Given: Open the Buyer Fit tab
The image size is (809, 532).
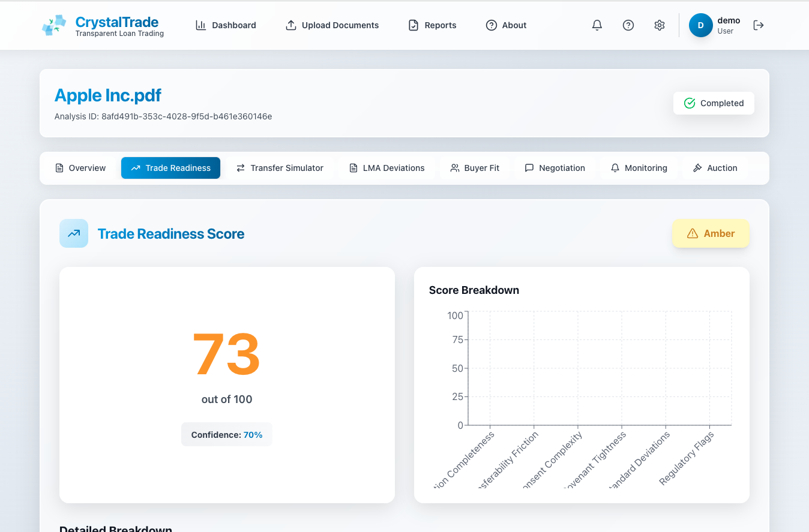Looking at the screenshot, I should [x=475, y=168].
